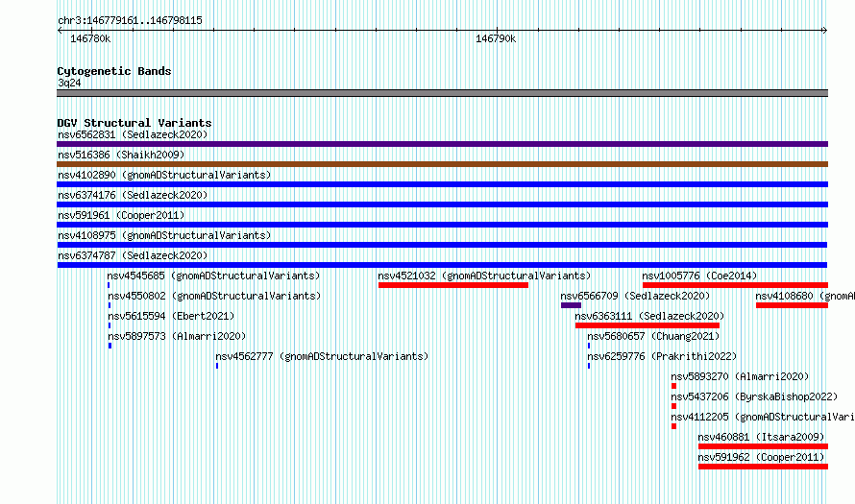Click the red nsv6363111 variant bar
Image resolution: width=855 pixels, height=504 pixels.
coord(647,325)
